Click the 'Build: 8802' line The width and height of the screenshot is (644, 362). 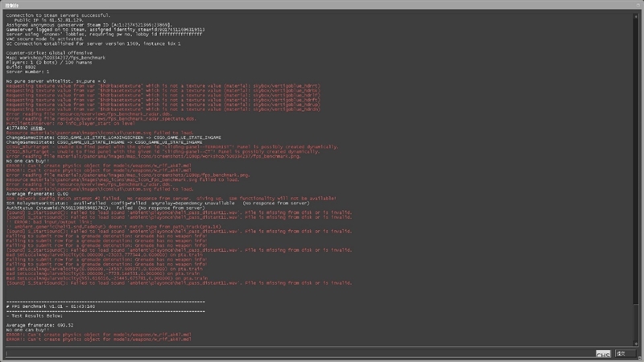(21, 67)
